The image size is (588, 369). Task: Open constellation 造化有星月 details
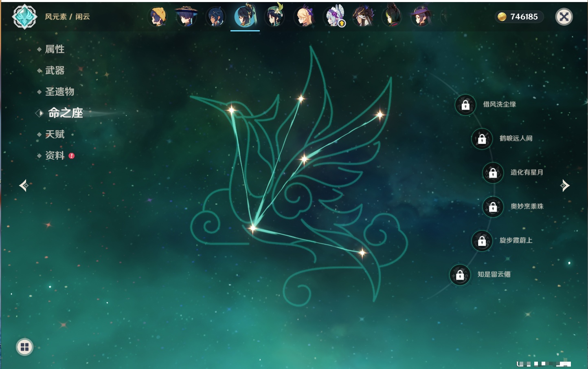(527, 172)
